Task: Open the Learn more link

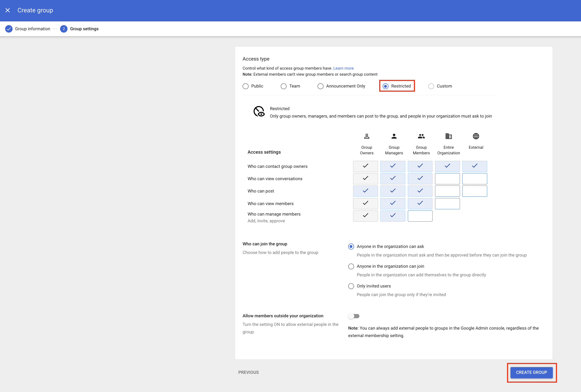Action: 343,68
